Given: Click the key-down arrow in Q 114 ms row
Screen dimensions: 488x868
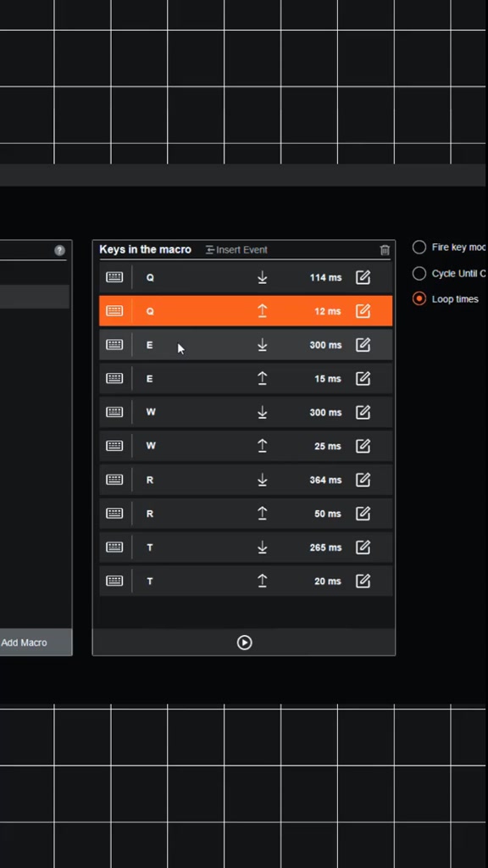Looking at the screenshot, I should (263, 277).
